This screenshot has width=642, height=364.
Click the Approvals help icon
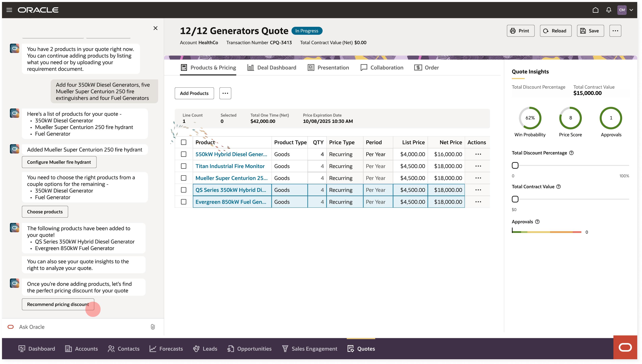coord(537,222)
